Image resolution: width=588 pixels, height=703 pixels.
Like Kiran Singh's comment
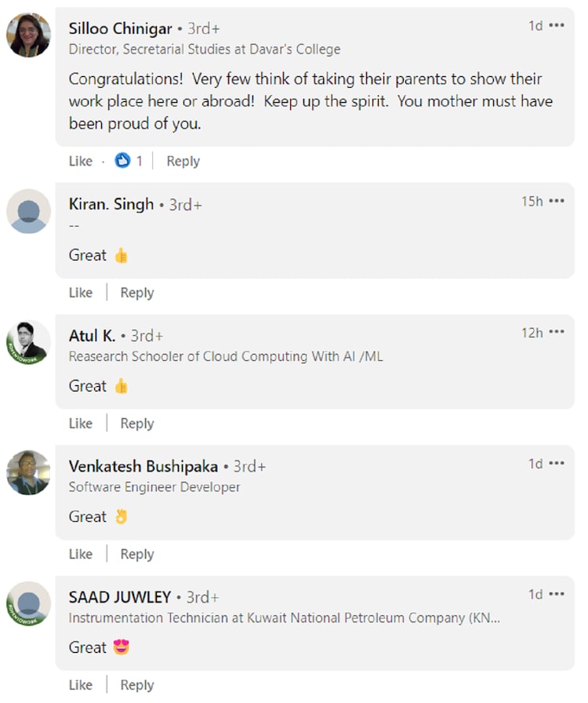(80, 293)
